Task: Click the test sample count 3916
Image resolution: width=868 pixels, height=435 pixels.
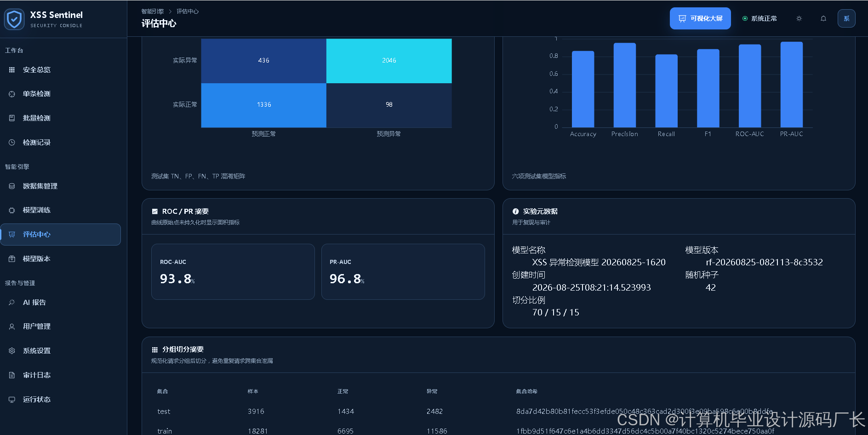Action: 256,412
